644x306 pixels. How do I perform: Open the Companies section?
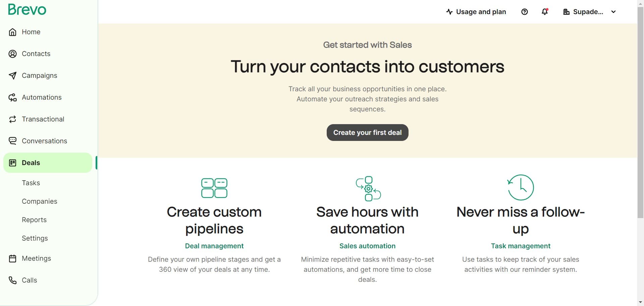(x=39, y=201)
